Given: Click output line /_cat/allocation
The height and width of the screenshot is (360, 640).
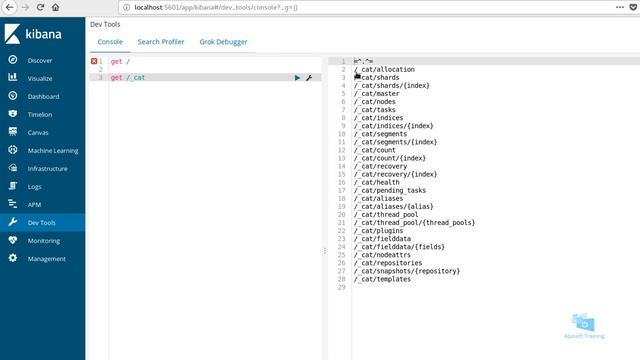Looking at the screenshot, I should [384, 69].
